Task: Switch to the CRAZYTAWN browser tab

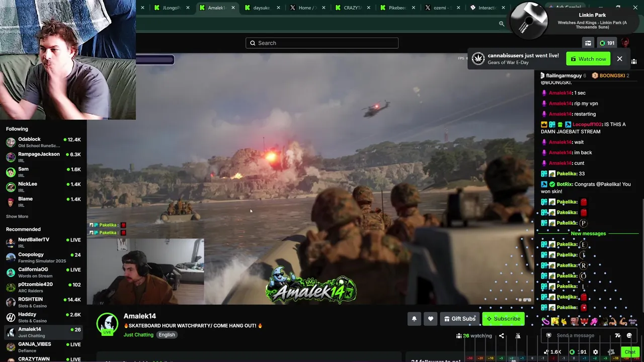Action: [x=352, y=8]
